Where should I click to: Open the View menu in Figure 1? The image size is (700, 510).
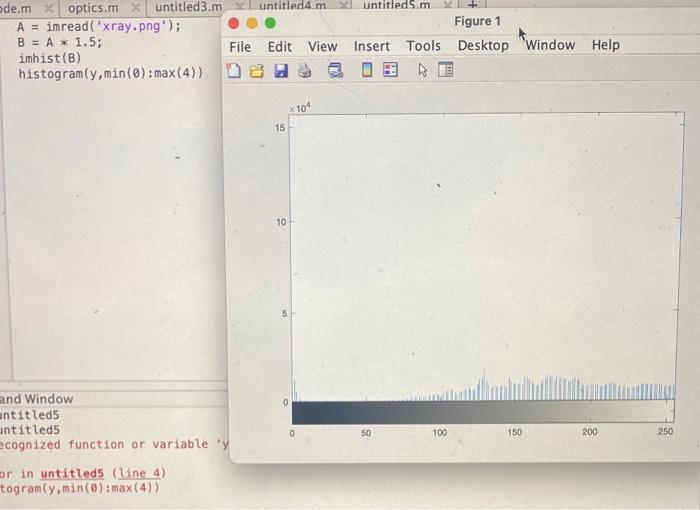click(x=322, y=46)
